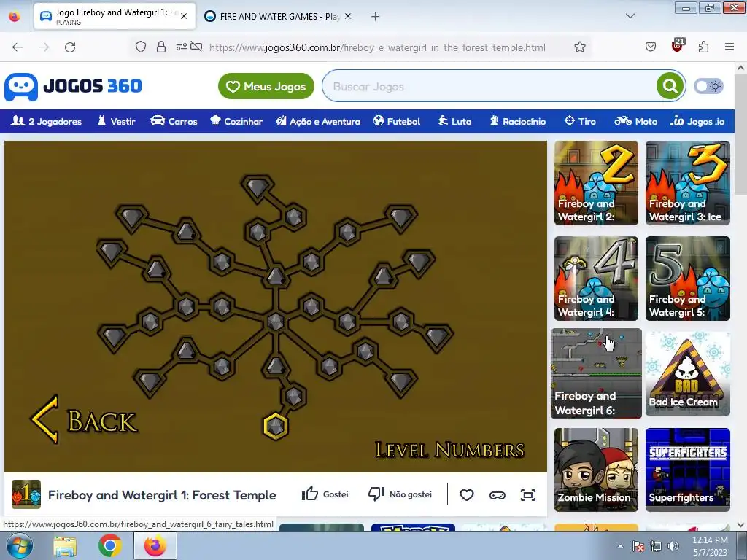Select the gold highlighted first level gem
Viewport: 747px width, 560px height.
[276, 426]
